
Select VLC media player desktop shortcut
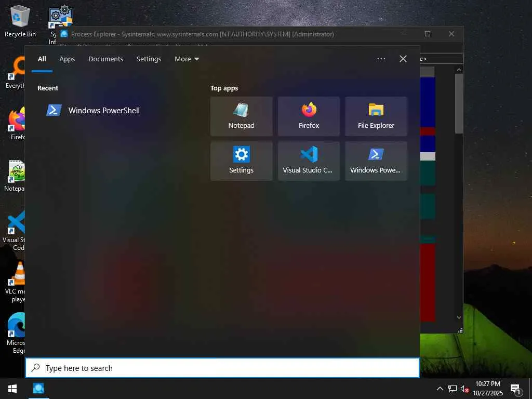[15, 282]
